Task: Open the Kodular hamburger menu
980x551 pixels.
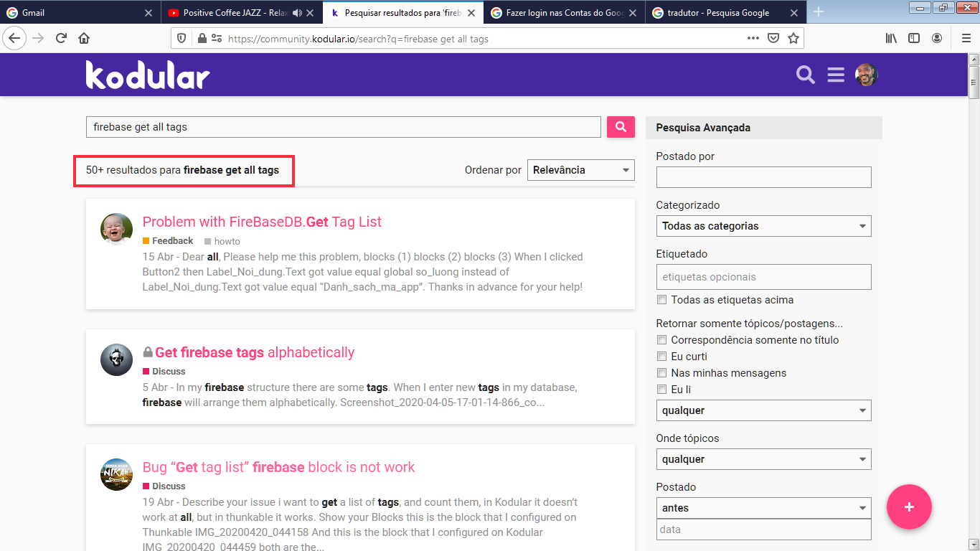Action: coord(836,75)
